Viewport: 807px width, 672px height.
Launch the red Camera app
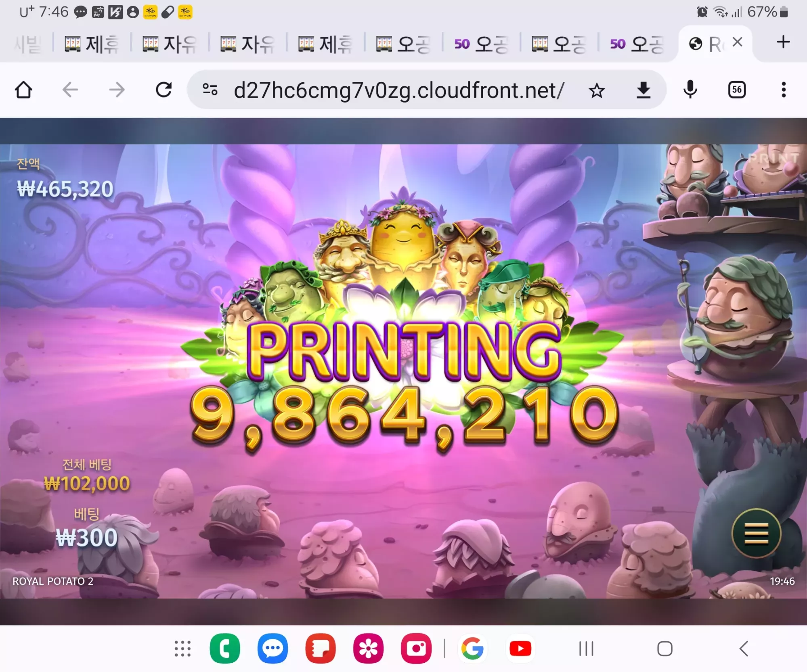point(416,649)
